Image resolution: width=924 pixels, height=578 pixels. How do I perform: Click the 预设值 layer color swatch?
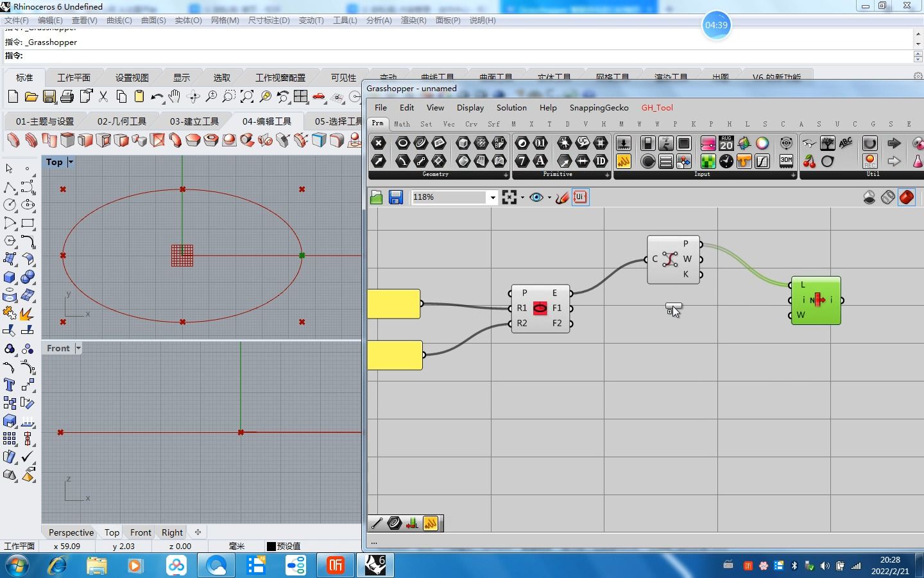271,547
